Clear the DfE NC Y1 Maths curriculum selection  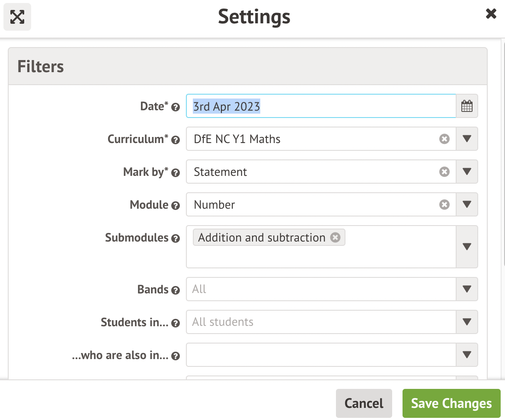[444, 139]
